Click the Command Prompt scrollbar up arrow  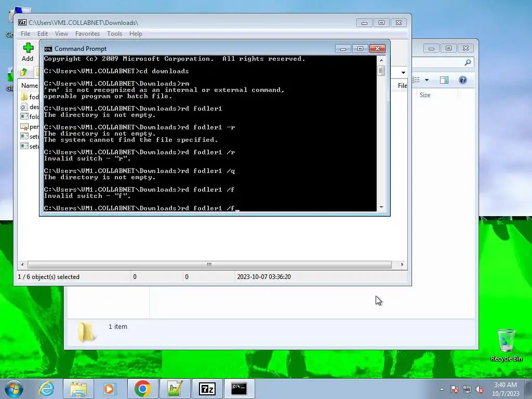point(381,60)
